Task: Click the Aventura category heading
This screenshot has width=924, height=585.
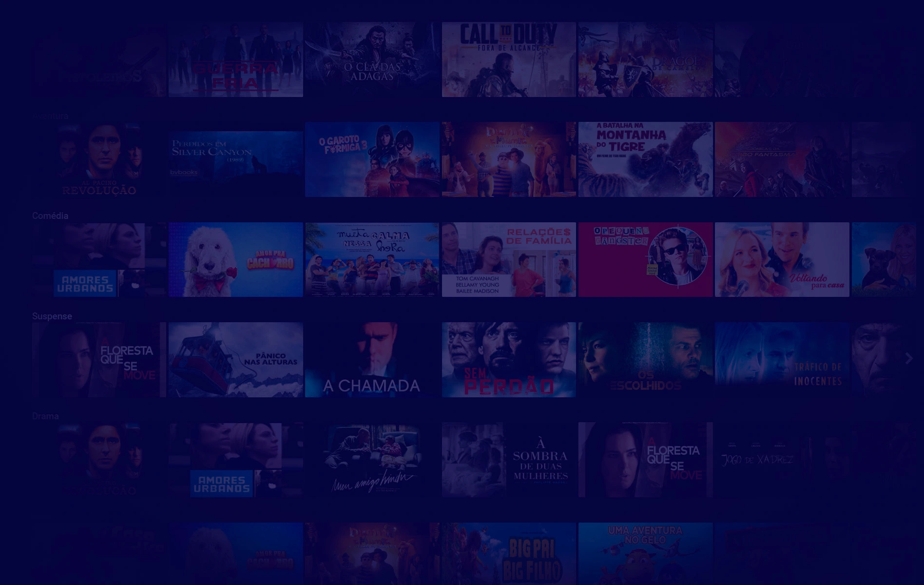Action: (x=50, y=116)
